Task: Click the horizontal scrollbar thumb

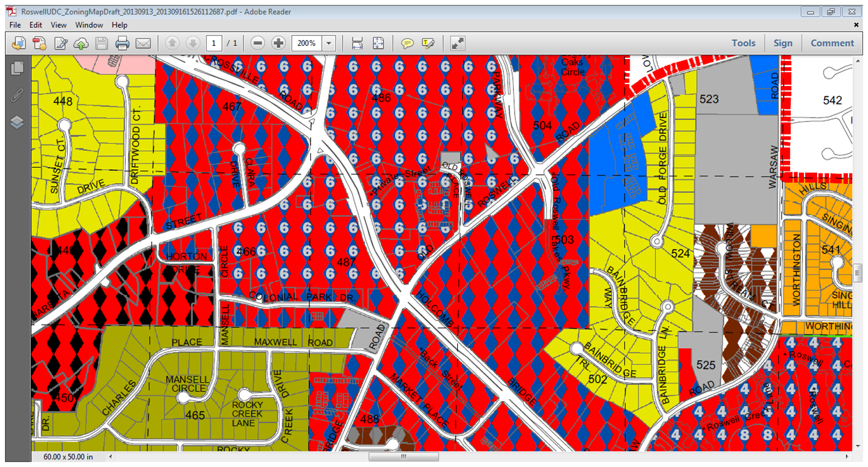Action: coord(403,457)
